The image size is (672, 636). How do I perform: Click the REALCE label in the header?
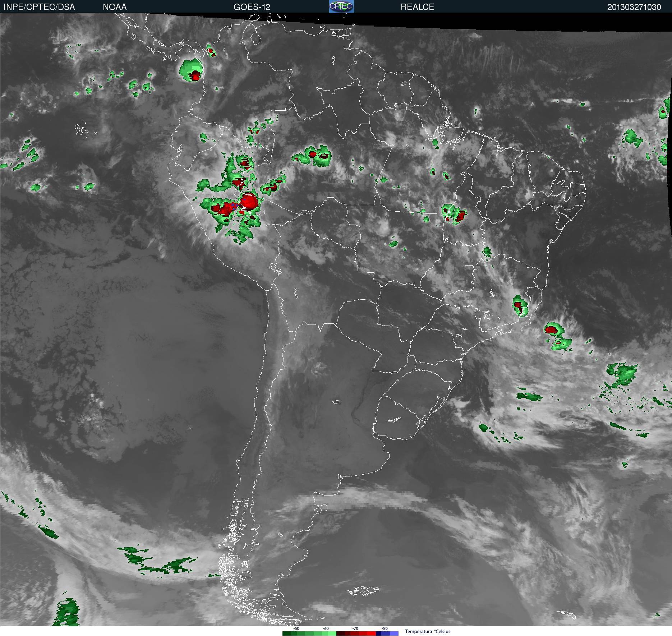(417, 7)
